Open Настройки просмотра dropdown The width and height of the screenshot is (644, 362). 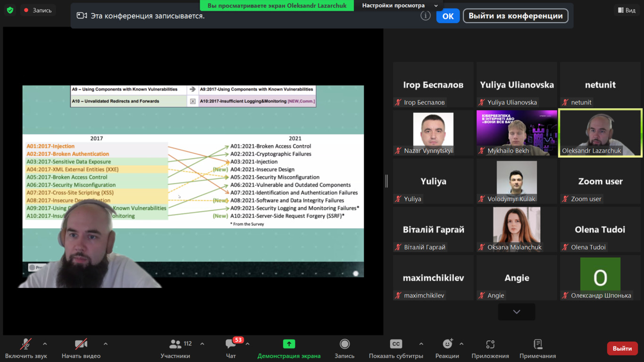400,5
